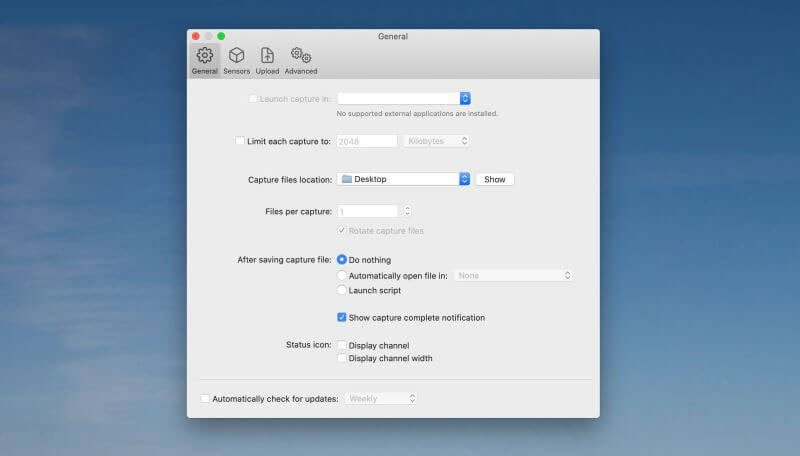Click the green zoom window button
The image size is (800, 456).
tap(221, 36)
